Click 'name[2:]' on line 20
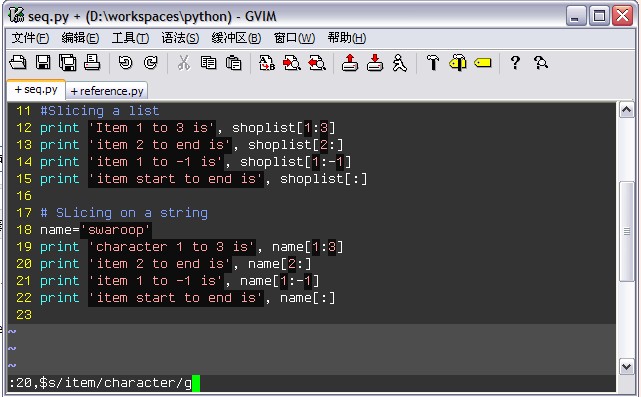This screenshot has height=397, width=641. tap(280, 264)
